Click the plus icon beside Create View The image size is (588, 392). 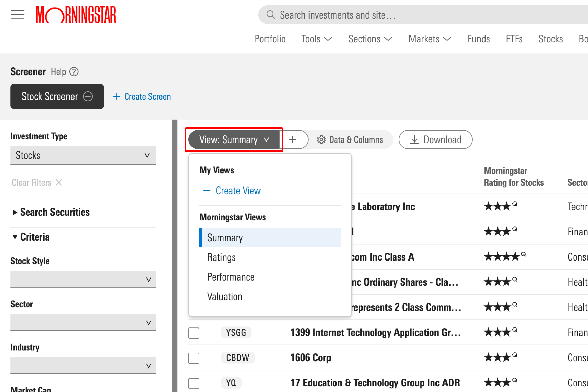coord(207,191)
